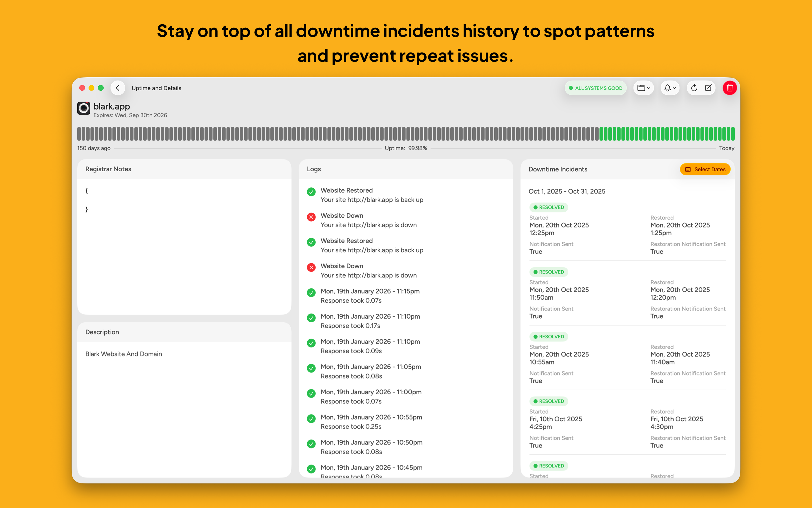Go back using the chevron button
The image size is (812, 508).
coord(118,88)
